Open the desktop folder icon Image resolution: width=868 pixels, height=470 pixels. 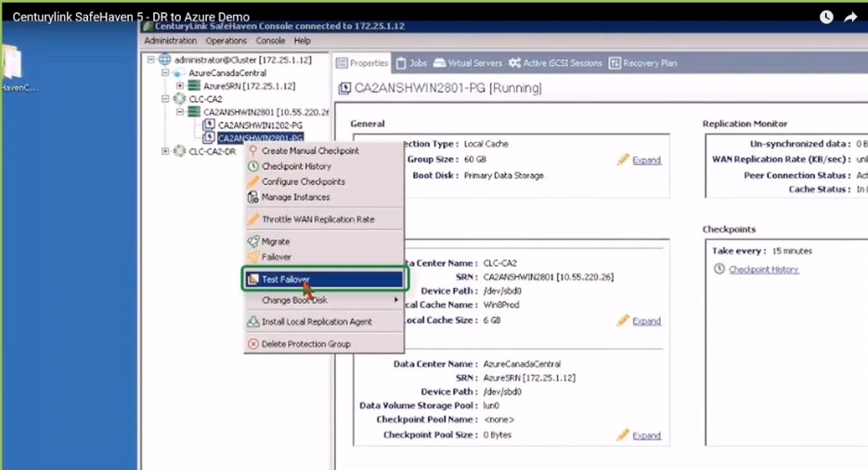[x=12, y=62]
